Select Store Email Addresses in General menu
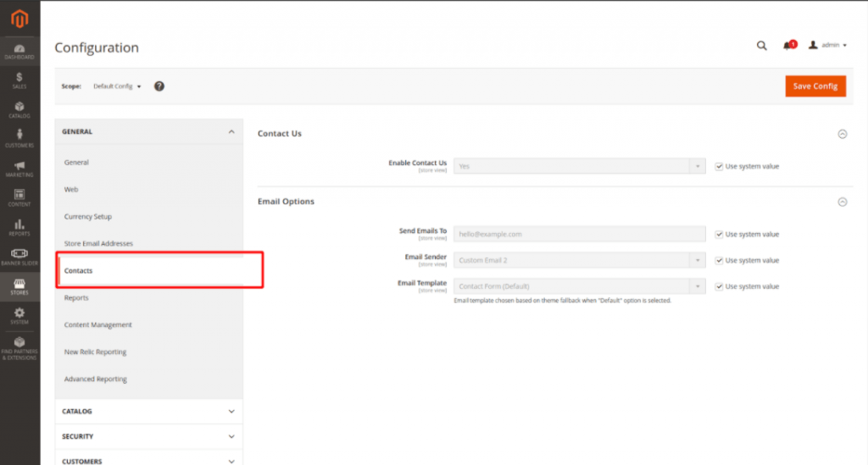This screenshot has width=868, height=465. [x=98, y=244]
